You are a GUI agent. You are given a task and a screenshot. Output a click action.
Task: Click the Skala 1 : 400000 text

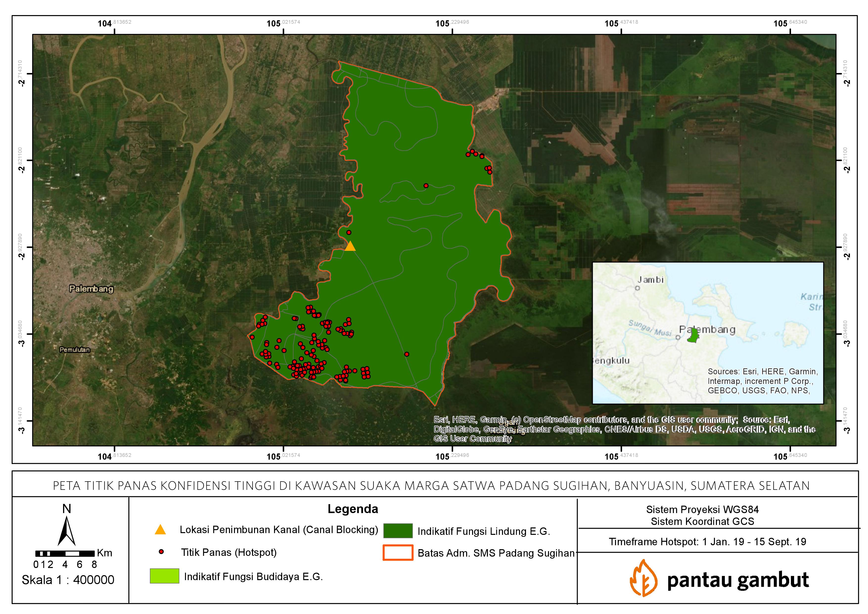[68, 580]
